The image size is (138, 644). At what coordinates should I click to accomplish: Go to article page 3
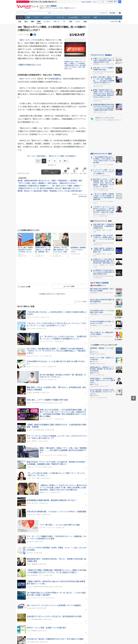(55, 161)
